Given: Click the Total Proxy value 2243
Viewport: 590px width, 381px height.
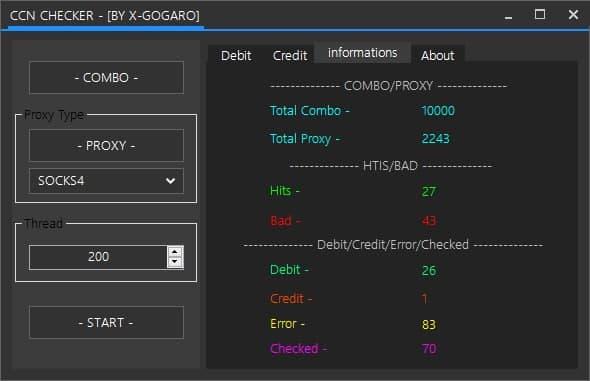Looking at the screenshot, I should pyautogui.click(x=436, y=139).
